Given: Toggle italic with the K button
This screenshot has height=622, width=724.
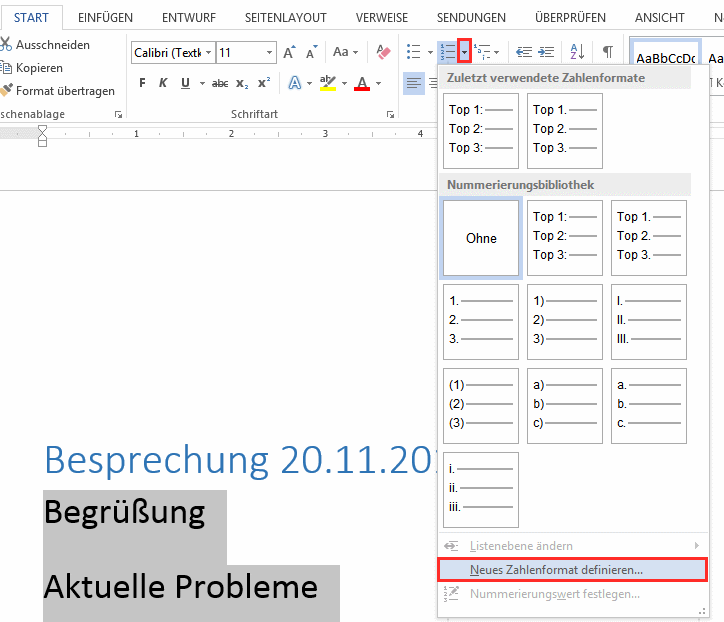Looking at the screenshot, I should pos(163,83).
